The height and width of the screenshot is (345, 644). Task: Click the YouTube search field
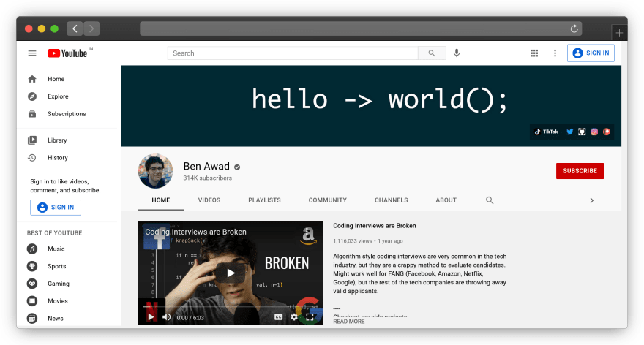pos(293,53)
